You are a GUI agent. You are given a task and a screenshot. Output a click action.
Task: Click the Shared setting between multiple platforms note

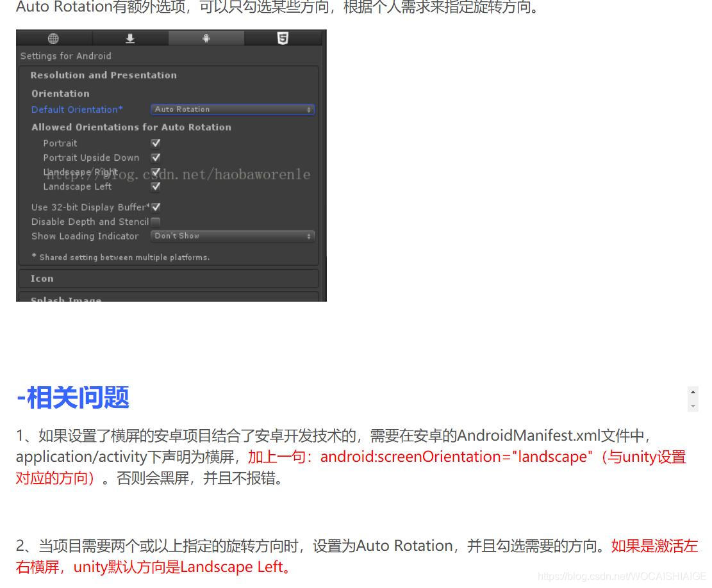[120, 257]
